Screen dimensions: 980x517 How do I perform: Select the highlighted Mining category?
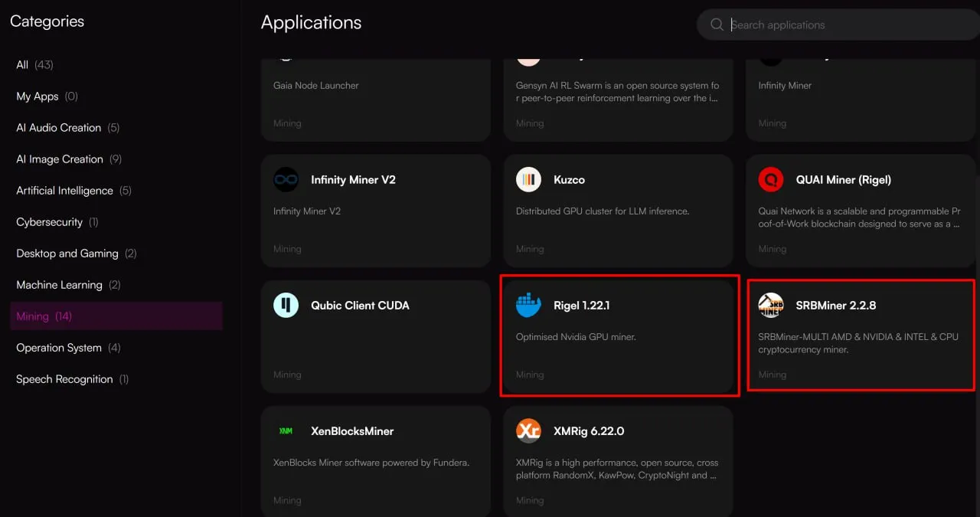(x=116, y=316)
